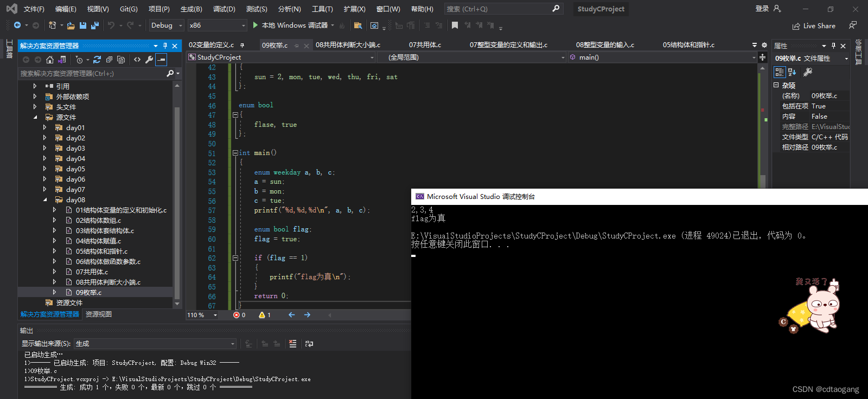Click the Live Share button
Viewport: 868px width, 399px height.
[x=814, y=26]
